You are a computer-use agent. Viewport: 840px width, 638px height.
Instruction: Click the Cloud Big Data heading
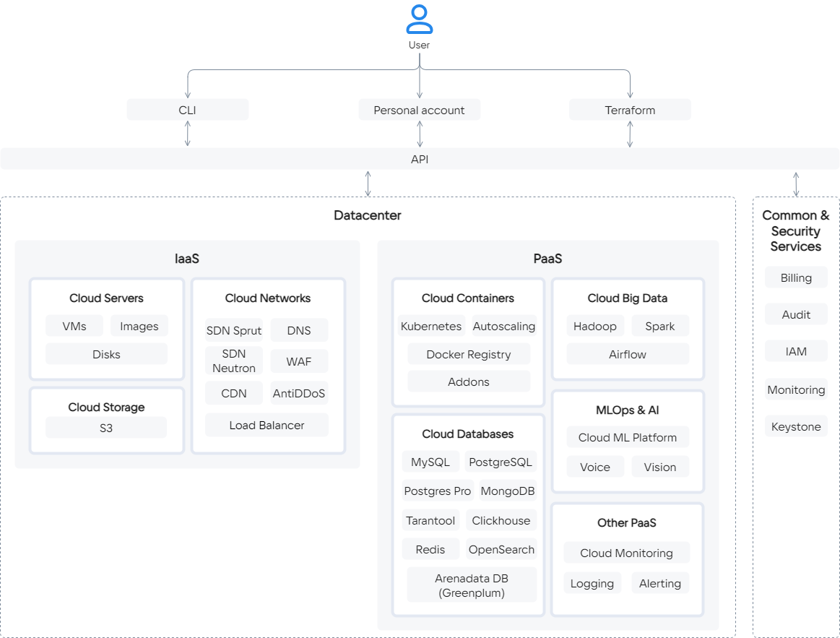628,298
